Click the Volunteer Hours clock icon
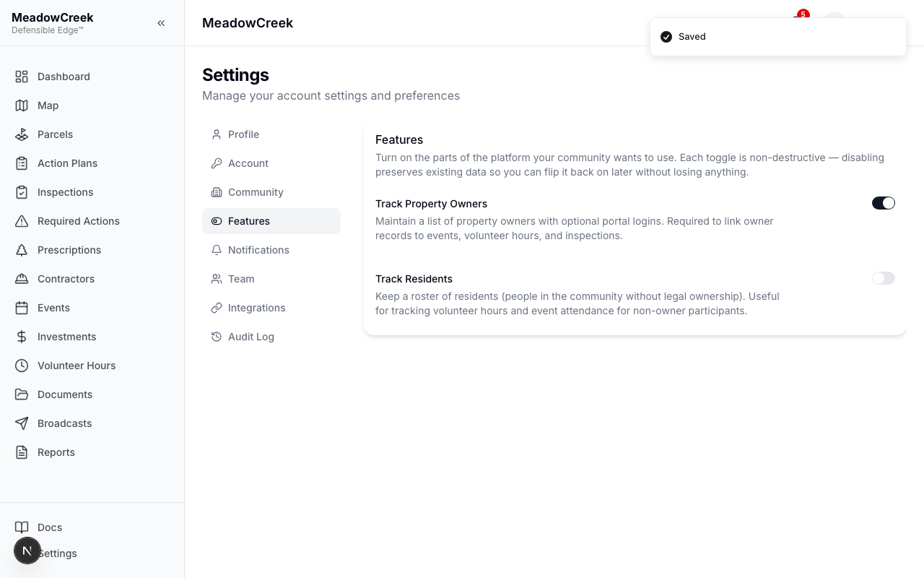The height and width of the screenshot is (578, 924). coord(22,366)
